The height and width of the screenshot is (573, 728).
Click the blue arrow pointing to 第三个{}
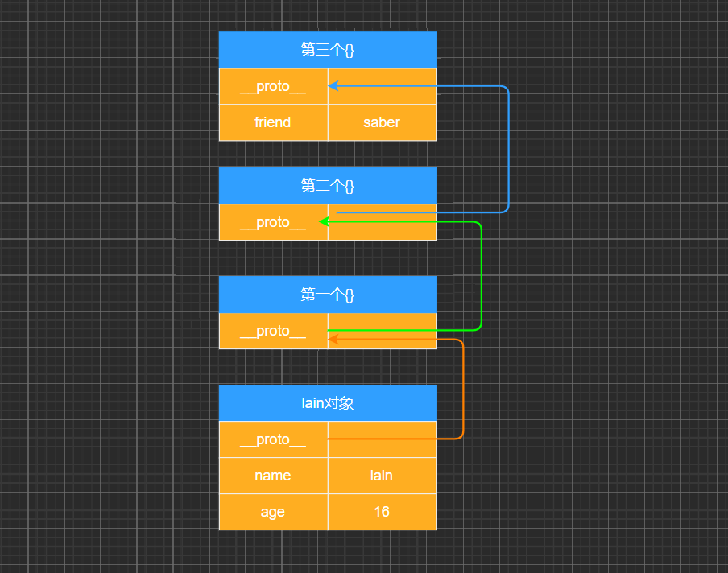pyautogui.click(x=507, y=145)
